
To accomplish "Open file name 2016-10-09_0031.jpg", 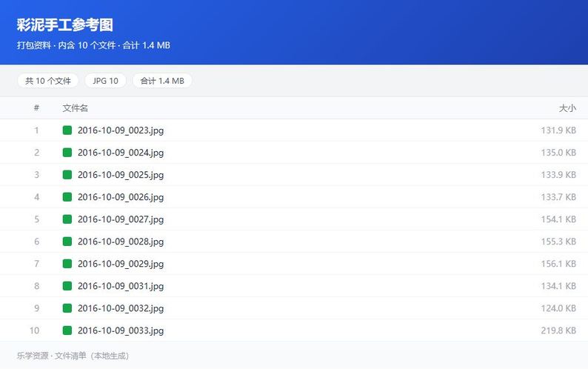I will click(x=121, y=286).
